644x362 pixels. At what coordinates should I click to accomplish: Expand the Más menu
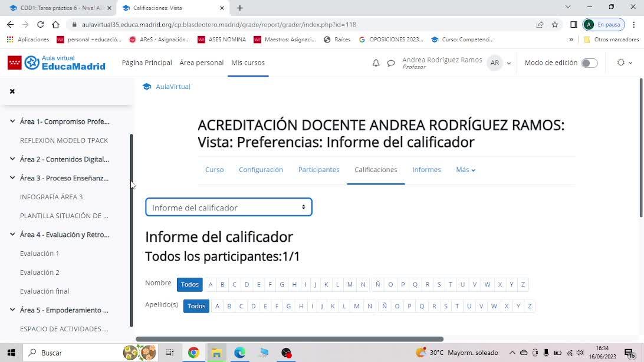465,170
